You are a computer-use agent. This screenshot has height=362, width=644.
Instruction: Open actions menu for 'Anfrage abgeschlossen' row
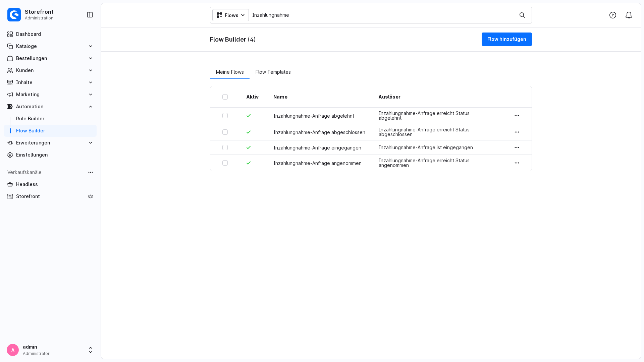(517, 132)
